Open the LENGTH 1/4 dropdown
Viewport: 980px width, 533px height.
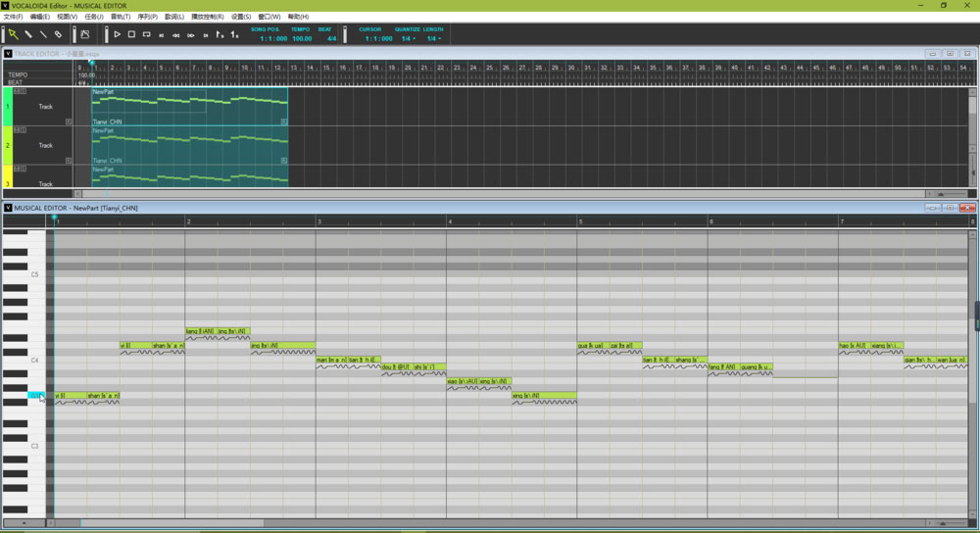434,39
